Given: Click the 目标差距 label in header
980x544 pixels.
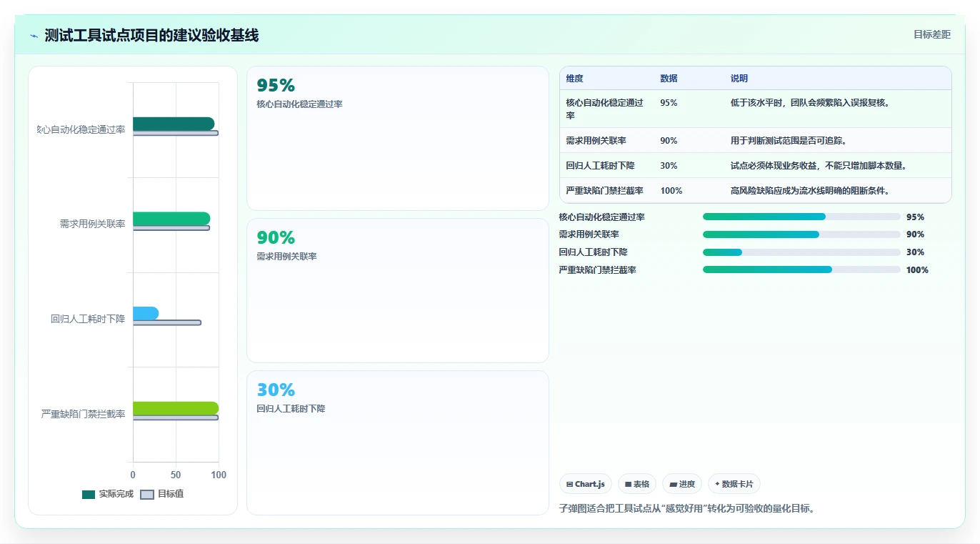Looking at the screenshot, I should (932, 34).
